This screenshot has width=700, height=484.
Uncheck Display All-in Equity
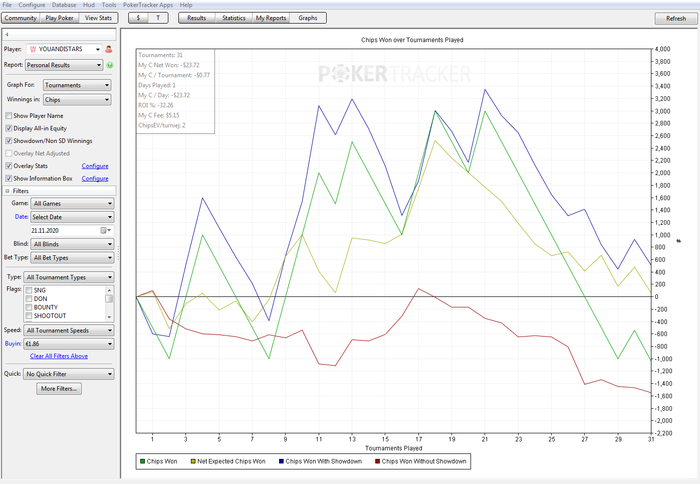9,128
